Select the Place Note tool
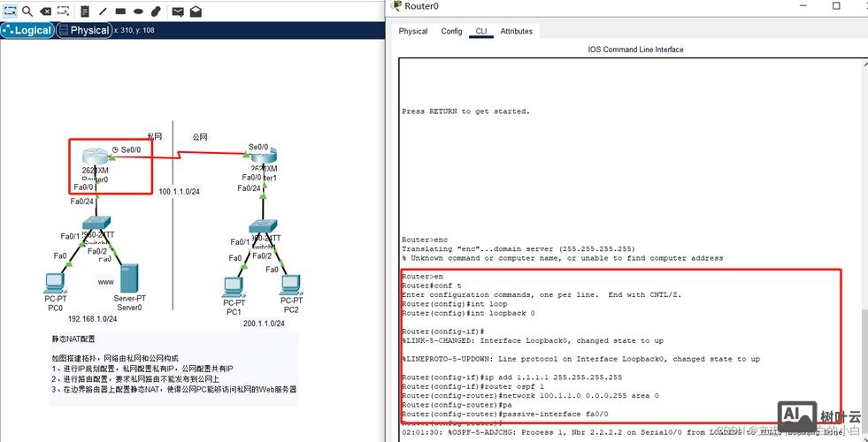 pos(85,11)
